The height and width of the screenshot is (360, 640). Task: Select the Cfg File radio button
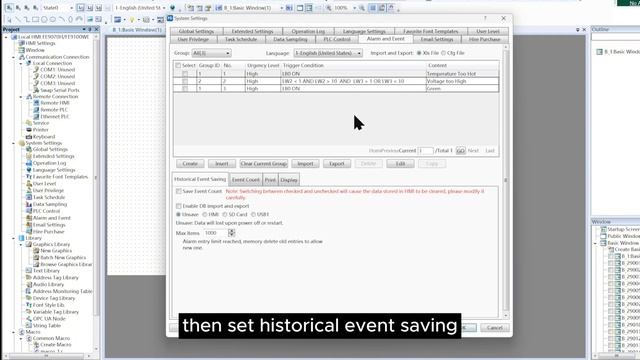pos(444,53)
